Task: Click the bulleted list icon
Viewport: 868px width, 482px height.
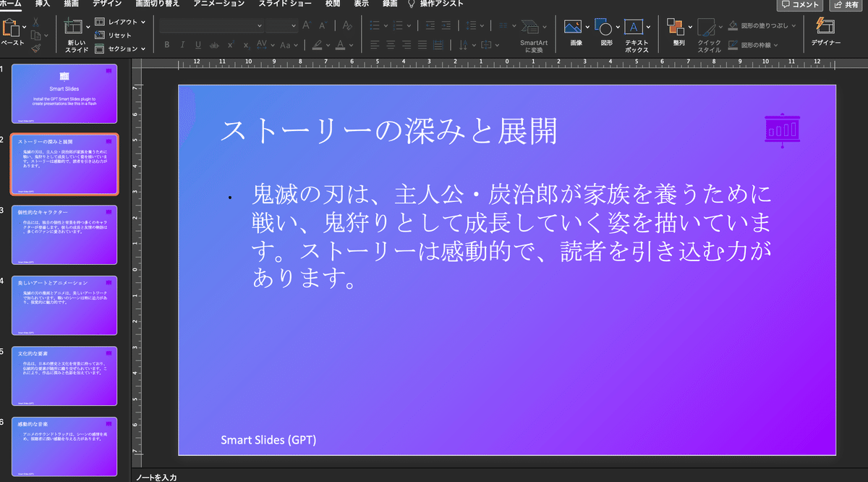Action: point(376,25)
